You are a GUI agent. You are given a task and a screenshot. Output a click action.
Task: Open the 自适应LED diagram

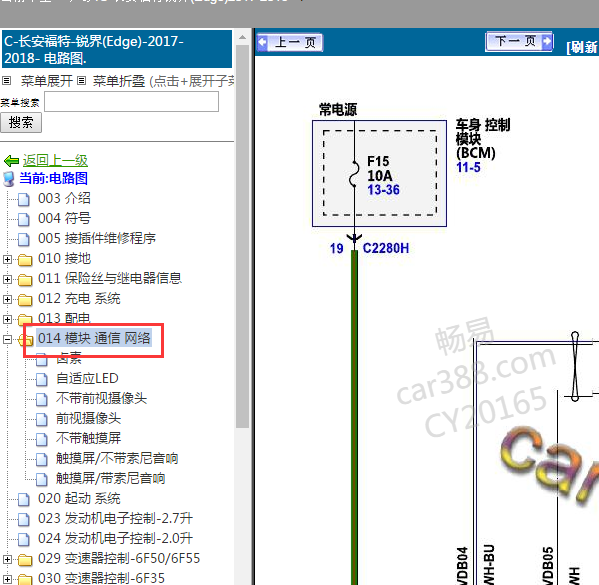click(87, 378)
